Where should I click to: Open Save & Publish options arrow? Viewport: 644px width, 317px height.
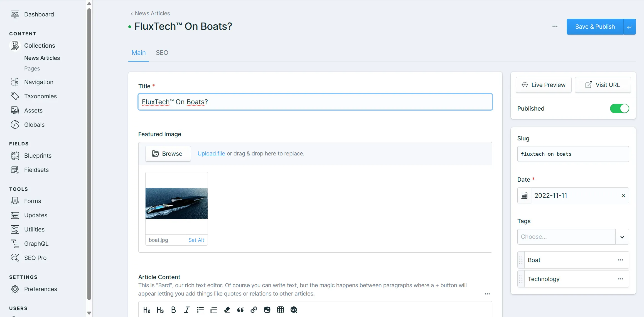click(630, 27)
